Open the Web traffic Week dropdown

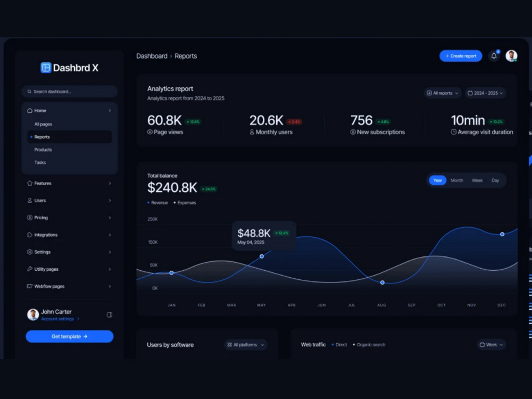491,345
